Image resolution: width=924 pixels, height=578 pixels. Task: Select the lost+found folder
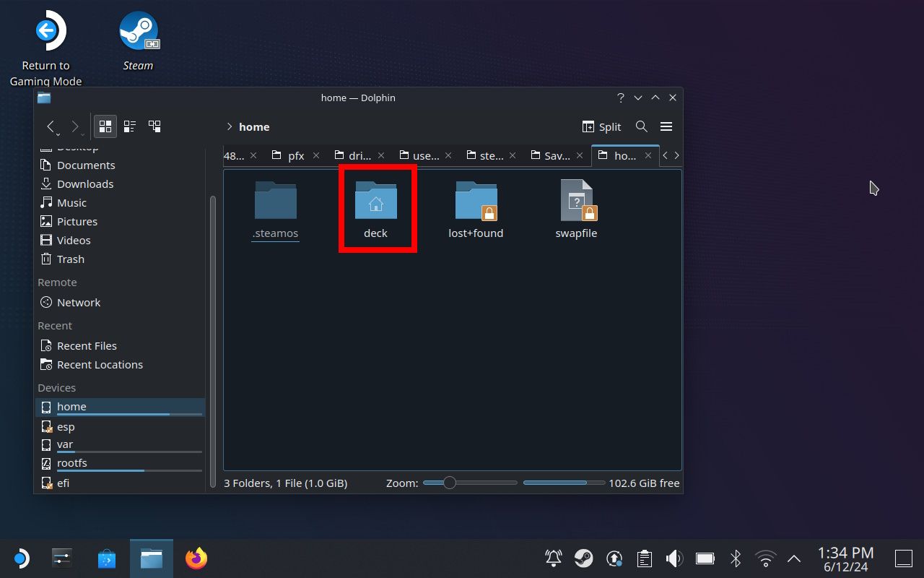[x=476, y=208]
